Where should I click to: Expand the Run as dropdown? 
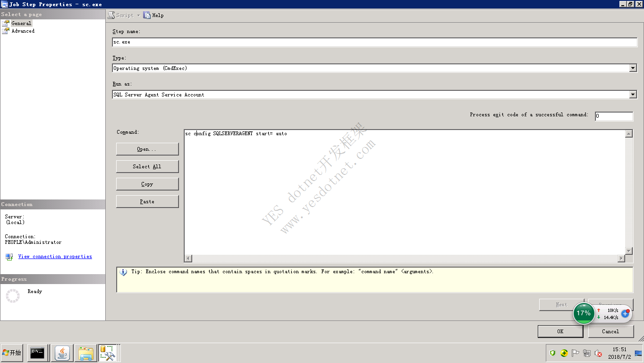pos(633,95)
